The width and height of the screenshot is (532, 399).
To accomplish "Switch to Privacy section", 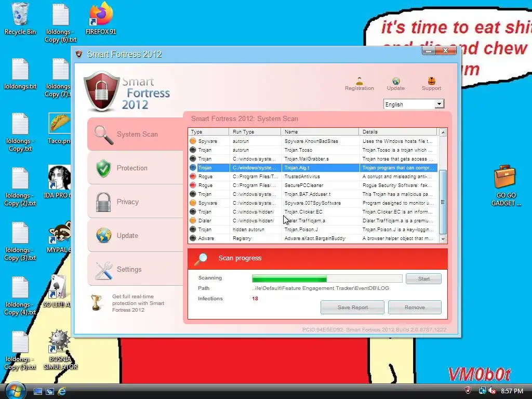I will pos(135,202).
